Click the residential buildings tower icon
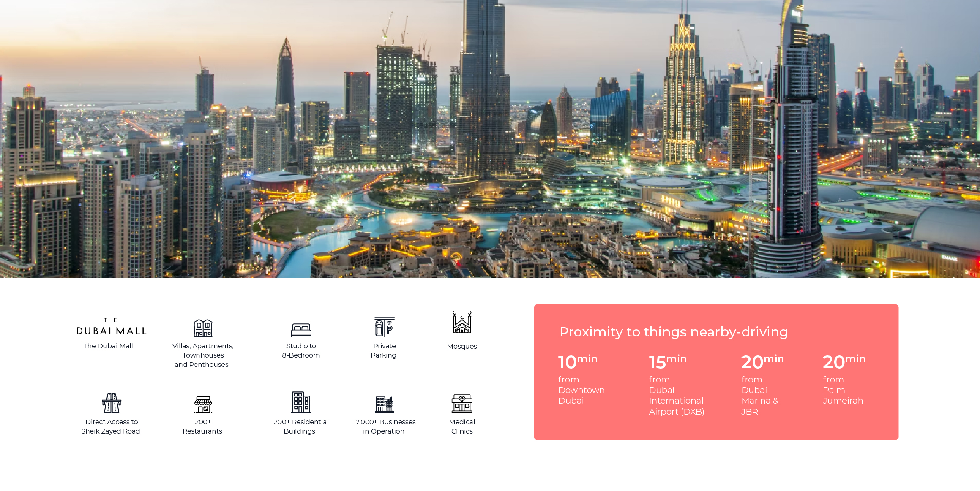 click(301, 402)
